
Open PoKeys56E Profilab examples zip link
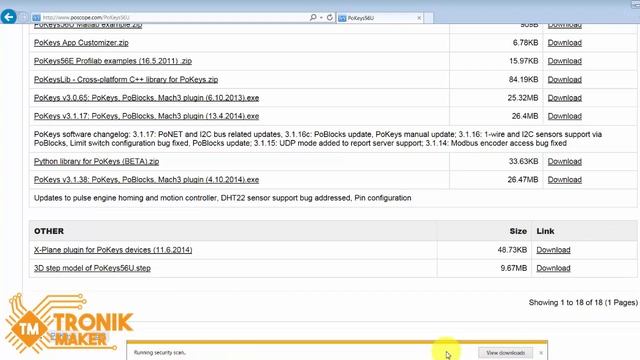click(x=113, y=61)
